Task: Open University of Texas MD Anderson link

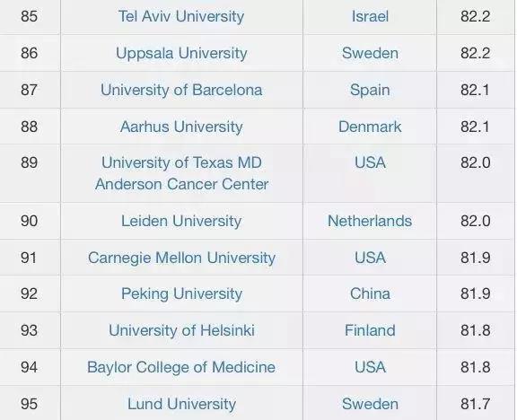Action: [181, 173]
